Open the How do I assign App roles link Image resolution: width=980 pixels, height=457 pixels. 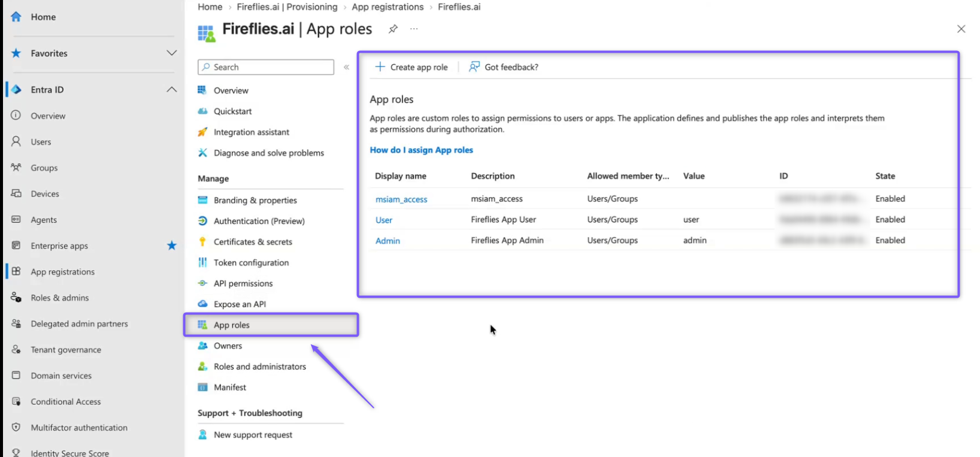click(x=421, y=150)
